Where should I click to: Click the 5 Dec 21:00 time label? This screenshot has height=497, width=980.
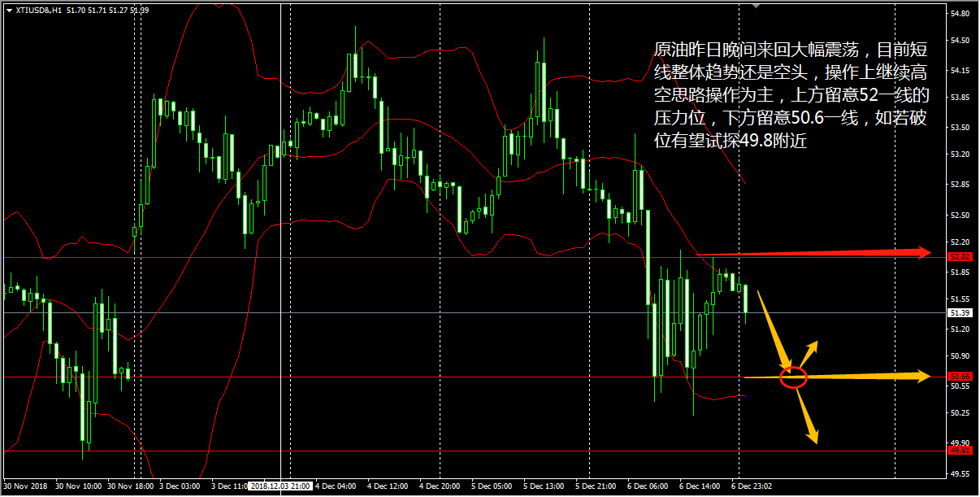pos(596,486)
